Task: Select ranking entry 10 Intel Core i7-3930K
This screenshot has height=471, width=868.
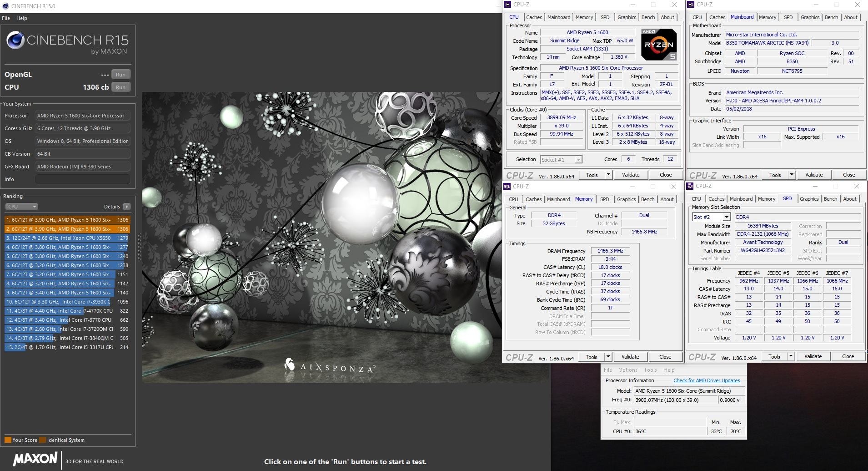Action: tap(67, 302)
